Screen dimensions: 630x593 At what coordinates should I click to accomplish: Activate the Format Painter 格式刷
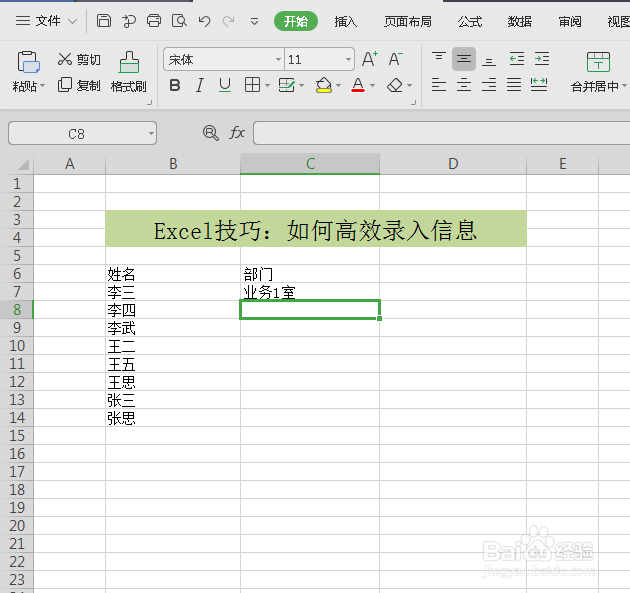129,72
